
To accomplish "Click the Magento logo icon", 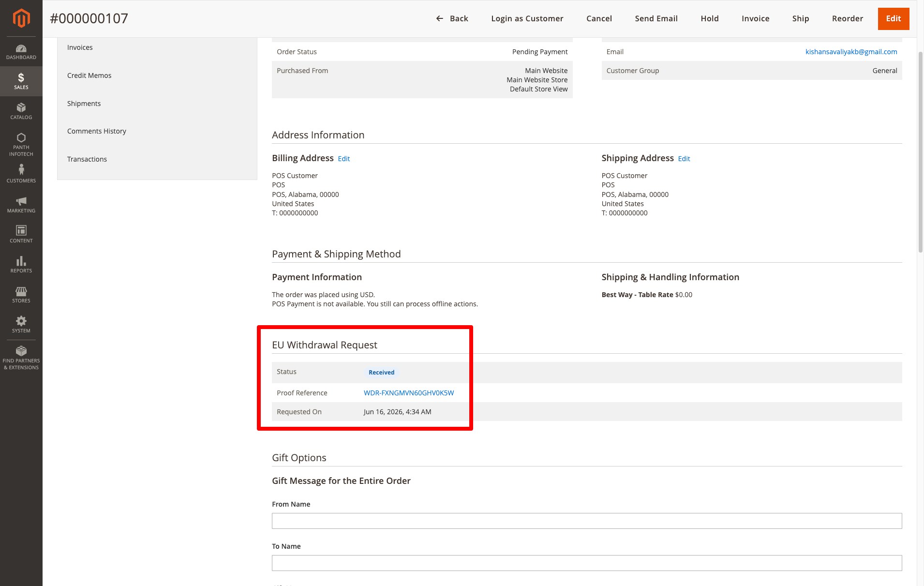I will (21, 18).
